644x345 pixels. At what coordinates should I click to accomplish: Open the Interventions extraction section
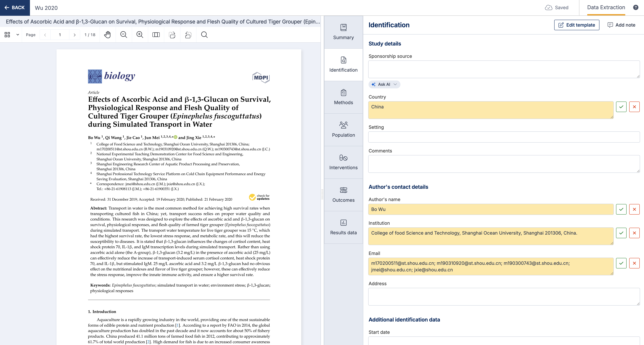coord(344,162)
